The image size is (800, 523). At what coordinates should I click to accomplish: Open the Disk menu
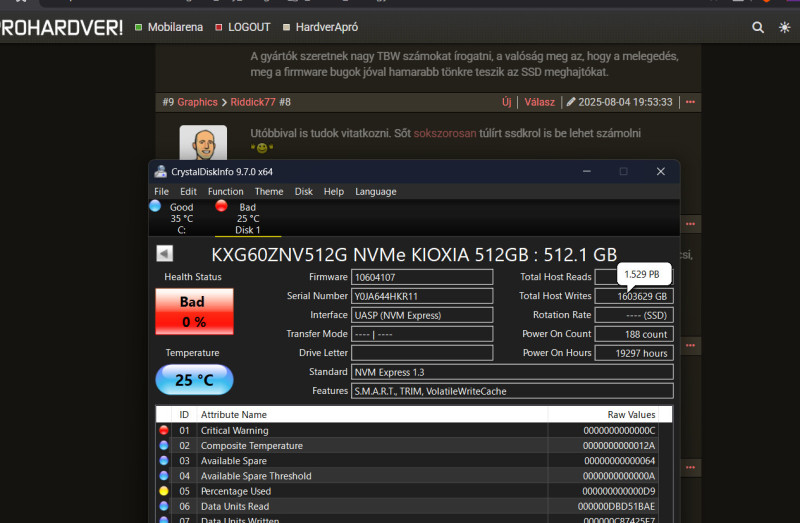tap(304, 191)
